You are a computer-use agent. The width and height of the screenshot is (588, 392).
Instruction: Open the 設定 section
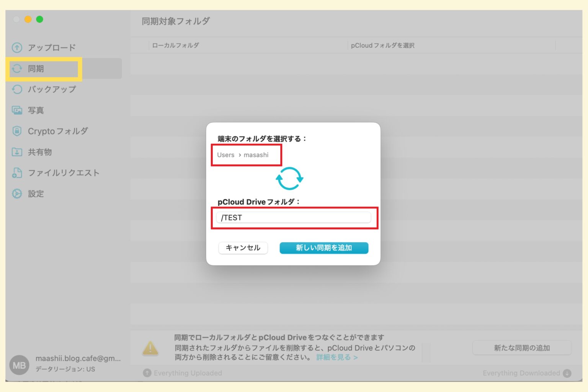pos(36,194)
